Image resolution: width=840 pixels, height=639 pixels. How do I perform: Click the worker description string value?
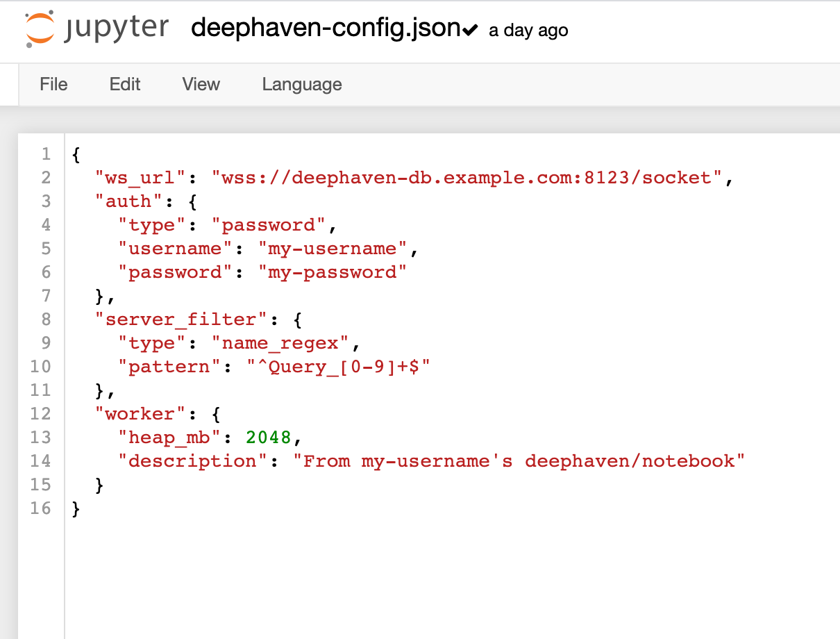[x=518, y=461]
